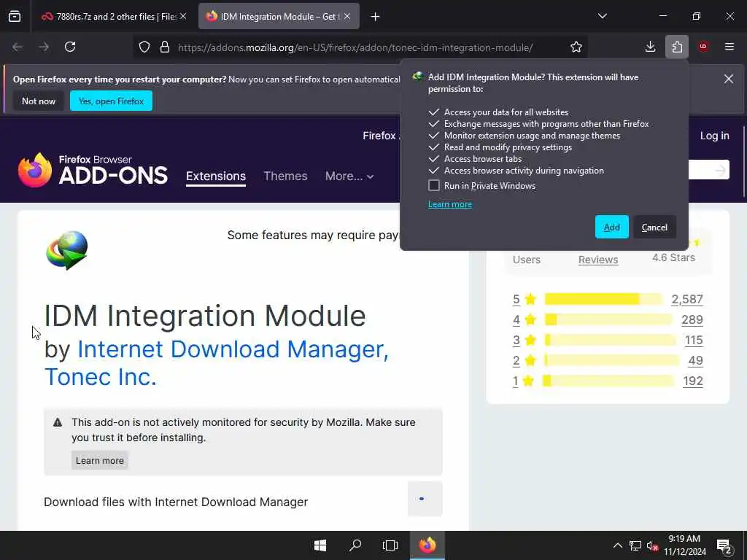Screen dimensions: 747x560
Task: Open the Downloads toolbar icon
Action: pos(650,47)
